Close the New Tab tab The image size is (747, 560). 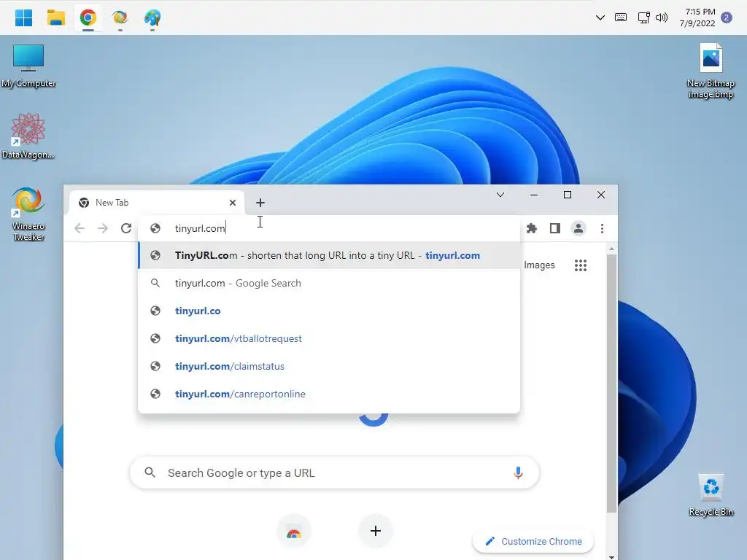pyautogui.click(x=233, y=203)
